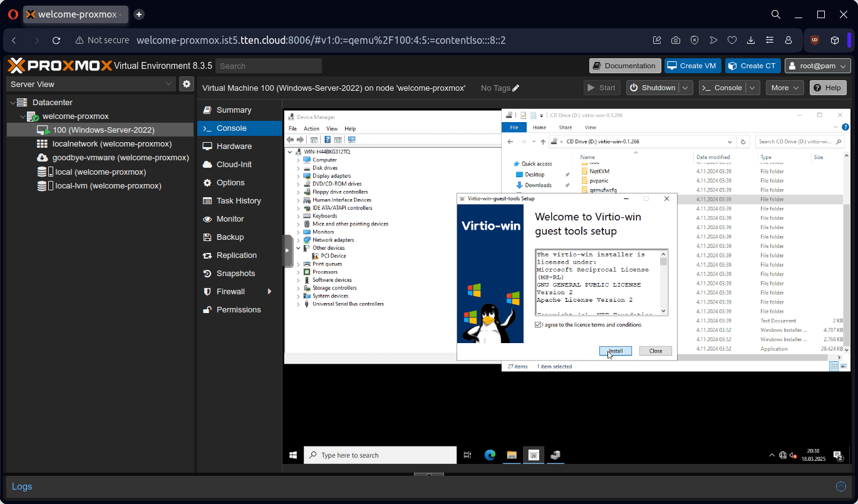The image size is (858, 504).
Task: Click Explorer search CD Drive field
Action: pos(799,142)
